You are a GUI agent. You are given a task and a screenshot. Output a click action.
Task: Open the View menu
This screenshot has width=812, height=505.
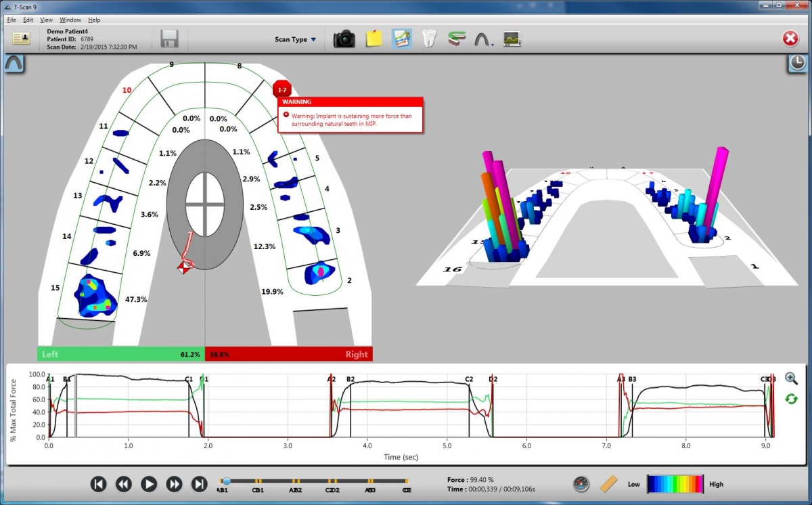click(45, 20)
